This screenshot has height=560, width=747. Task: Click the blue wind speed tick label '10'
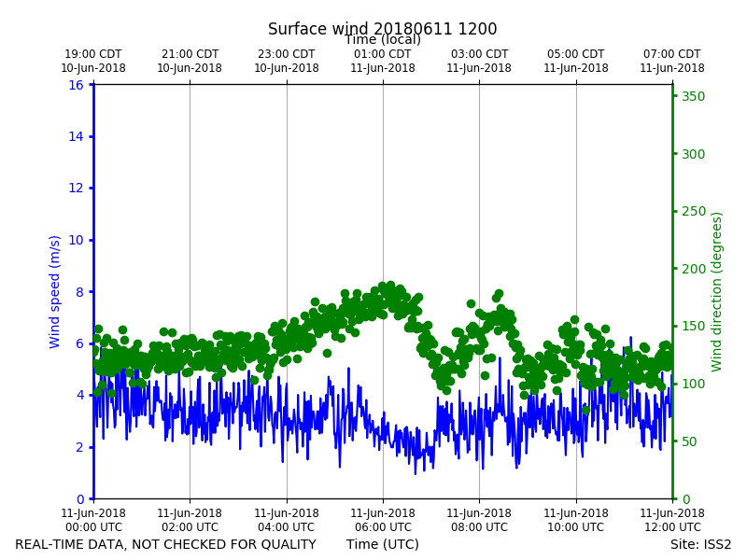[x=76, y=240]
